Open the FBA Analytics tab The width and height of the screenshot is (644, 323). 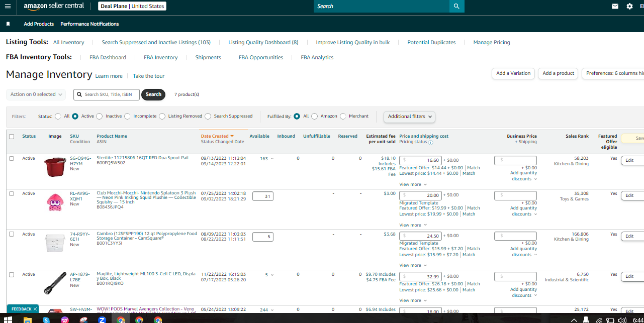click(x=317, y=57)
